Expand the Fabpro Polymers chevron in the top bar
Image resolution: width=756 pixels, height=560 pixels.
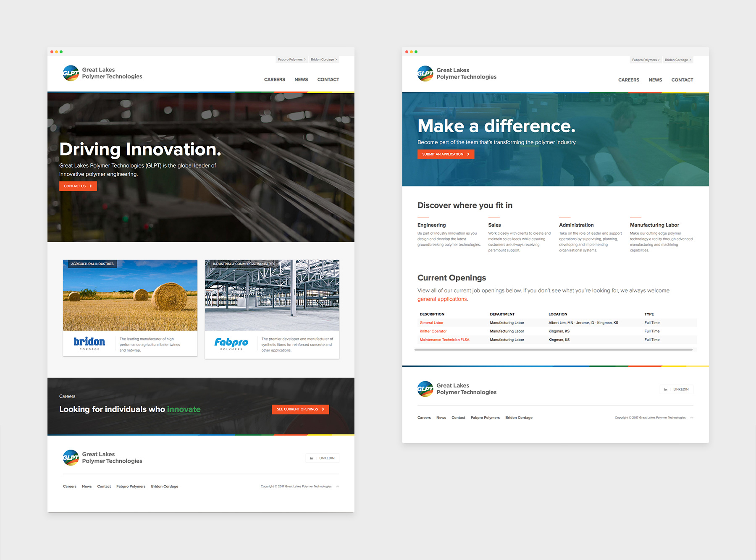point(305,59)
